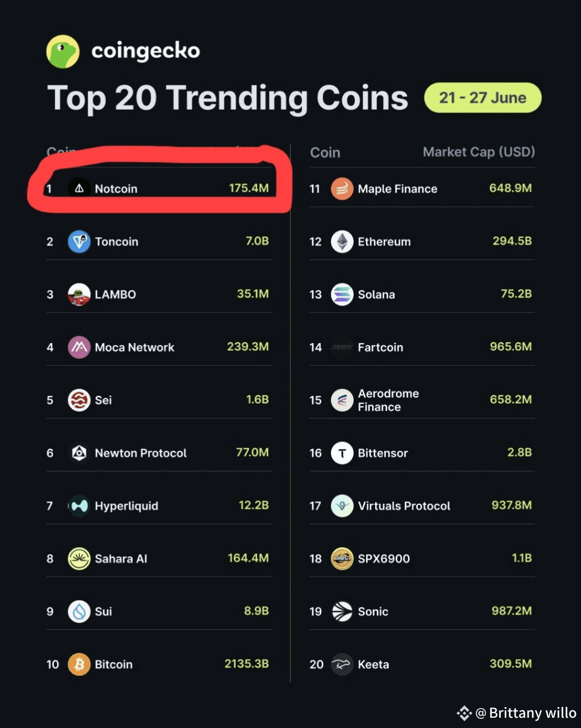Click the LAMBO coin icon
This screenshot has height=728, width=581.
coord(79,295)
